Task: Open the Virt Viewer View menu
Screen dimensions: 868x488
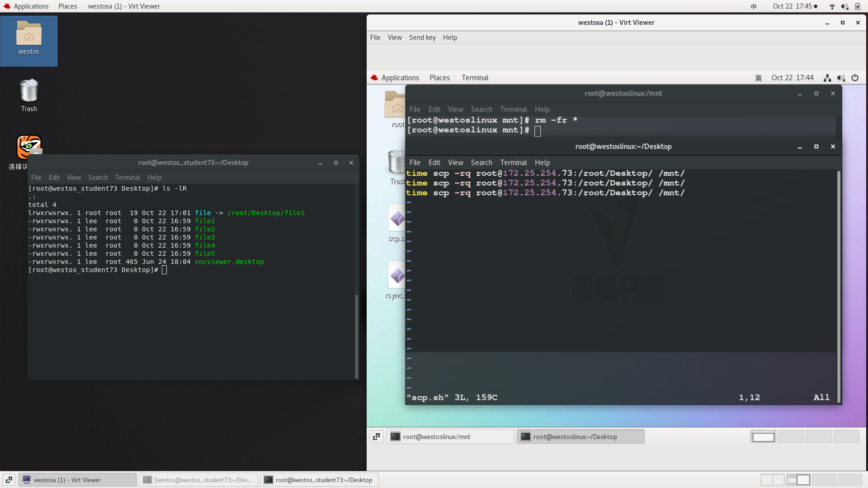Action: click(394, 38)
